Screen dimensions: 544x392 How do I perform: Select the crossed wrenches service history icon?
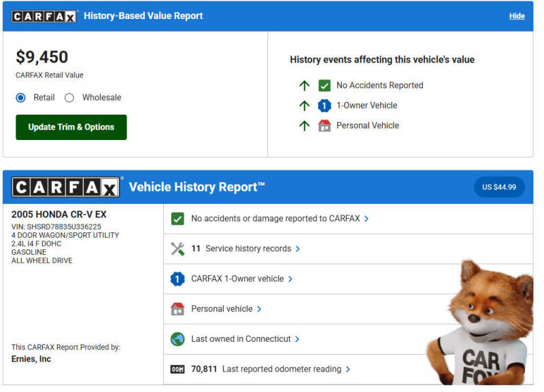point(177,249)
